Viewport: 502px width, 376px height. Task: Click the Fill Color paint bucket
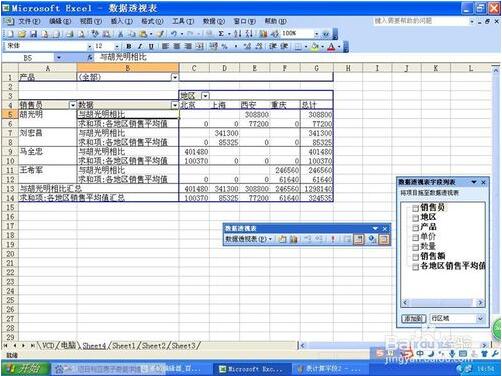pos(314,46)
